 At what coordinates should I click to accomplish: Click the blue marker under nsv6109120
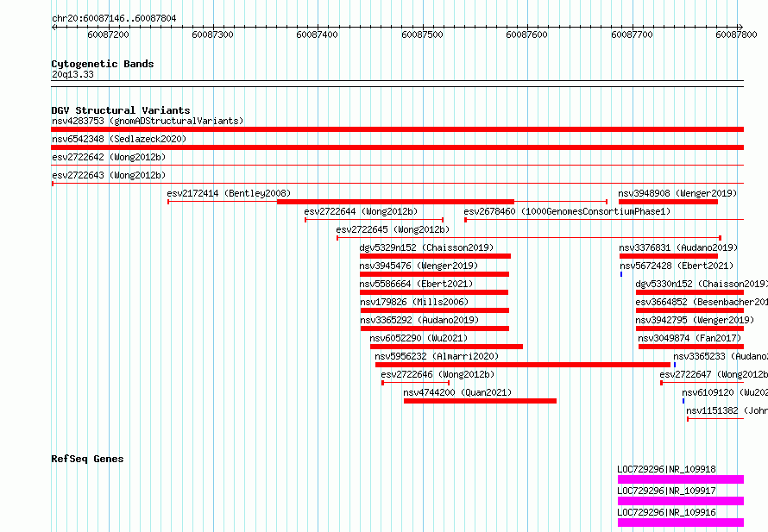tap(683, 401)
